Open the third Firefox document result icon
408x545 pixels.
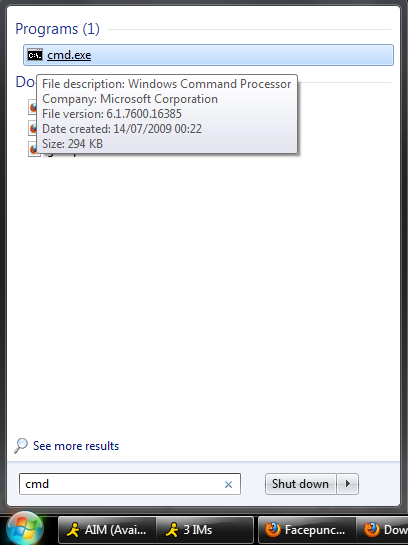click(32, 149)
